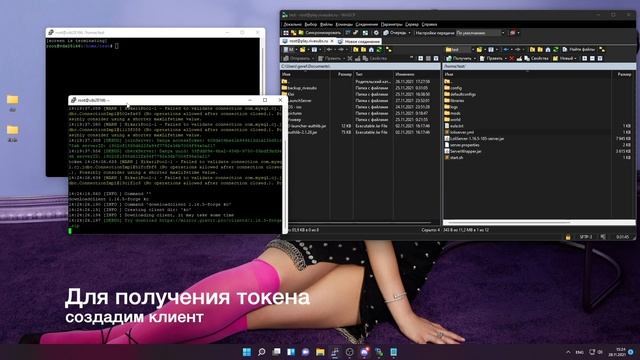Click the Тип column header in local panel
Image resolution: width=640 pixels, height=360 pixels.
[x=373, y=74]
